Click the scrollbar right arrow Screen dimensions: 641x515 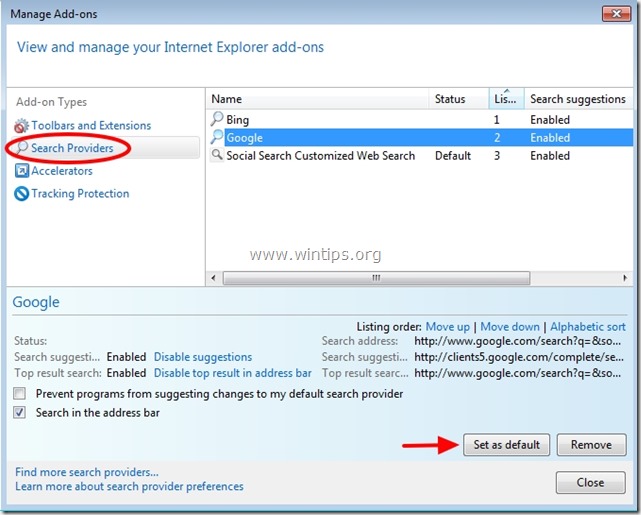[x=625, y=278]
